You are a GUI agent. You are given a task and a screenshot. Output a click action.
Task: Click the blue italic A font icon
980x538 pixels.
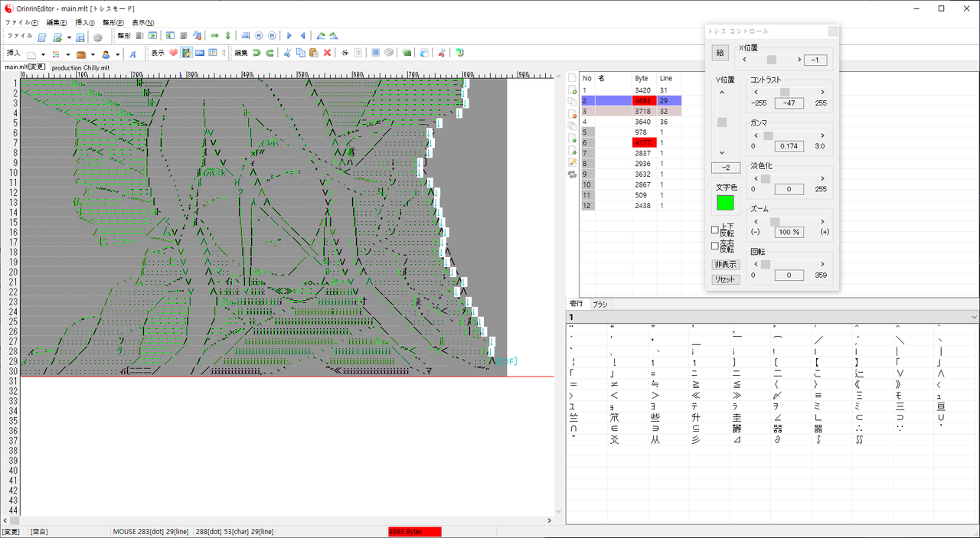coord(133,54)
